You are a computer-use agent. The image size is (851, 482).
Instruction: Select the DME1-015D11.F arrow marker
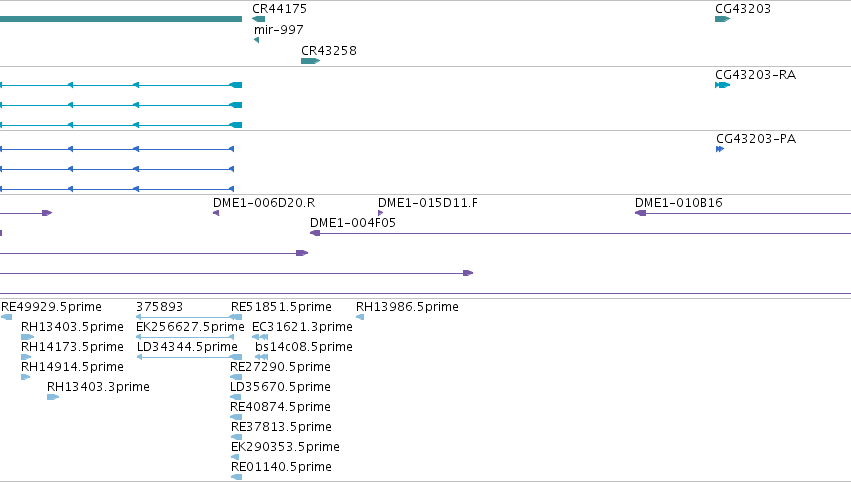(380, 213)
